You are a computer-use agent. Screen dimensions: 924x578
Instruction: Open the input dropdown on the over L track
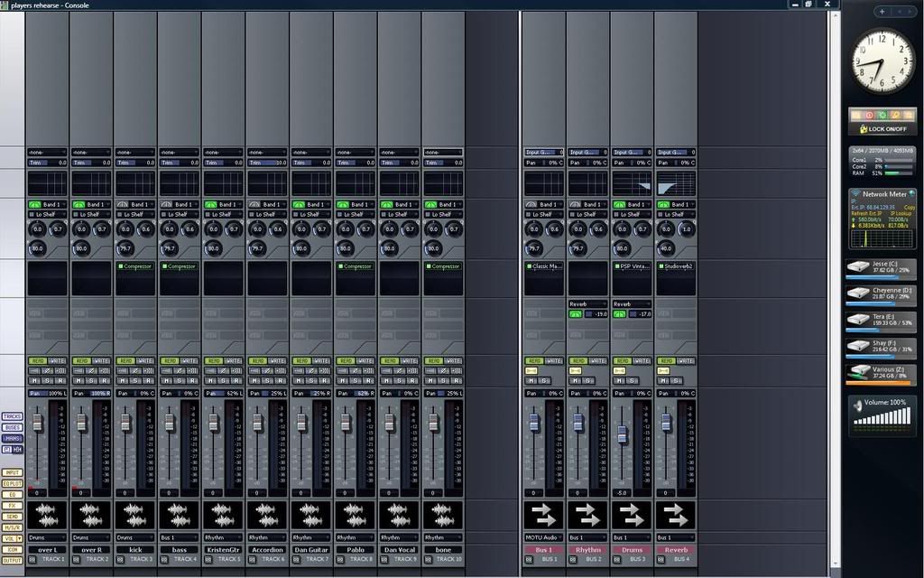46,152
